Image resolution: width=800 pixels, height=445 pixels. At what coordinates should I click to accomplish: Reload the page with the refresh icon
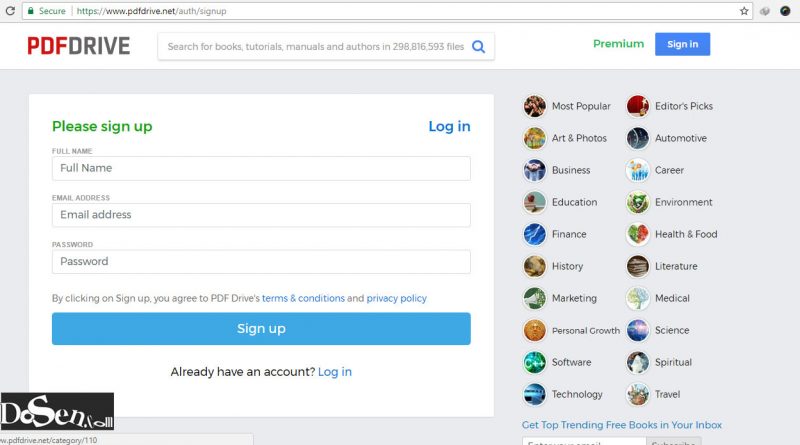pyautogui.click(x=10, y=11)
